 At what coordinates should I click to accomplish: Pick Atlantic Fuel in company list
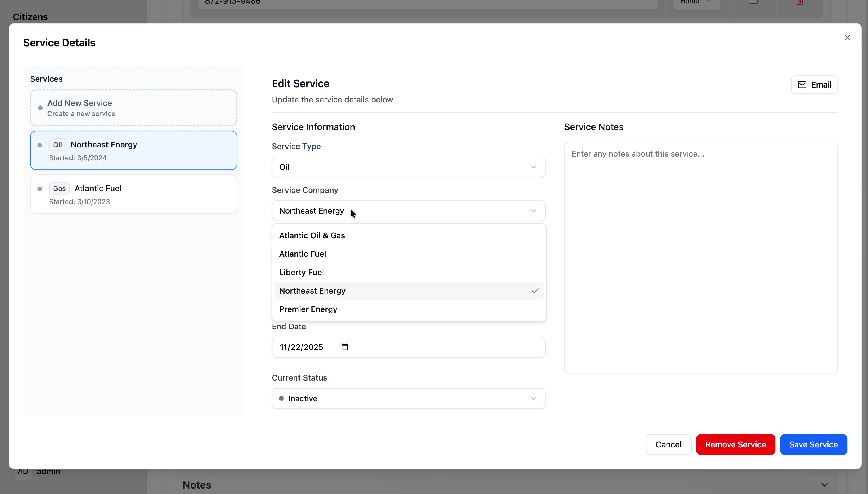302,254
